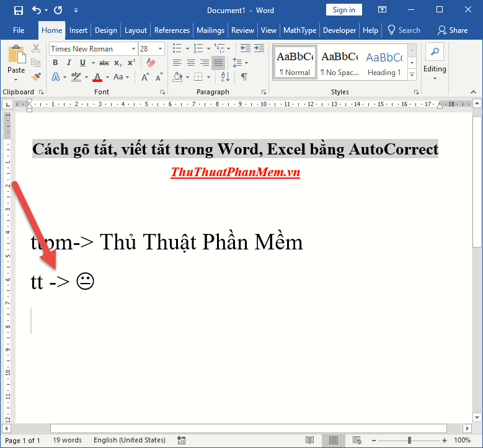Viewport: 483px width, 448px height.
Task: Switch to Web Layout view
Action: 357,440
